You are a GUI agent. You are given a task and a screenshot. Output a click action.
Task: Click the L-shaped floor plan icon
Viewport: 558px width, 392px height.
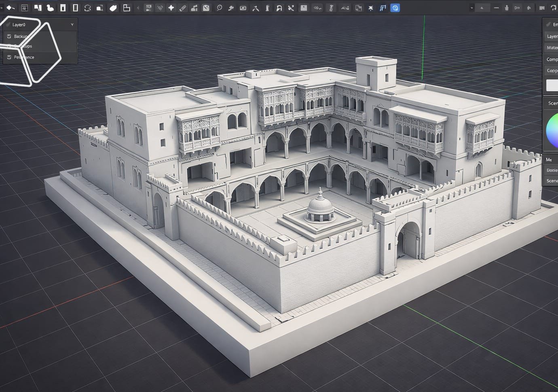(x=127, y=8)
